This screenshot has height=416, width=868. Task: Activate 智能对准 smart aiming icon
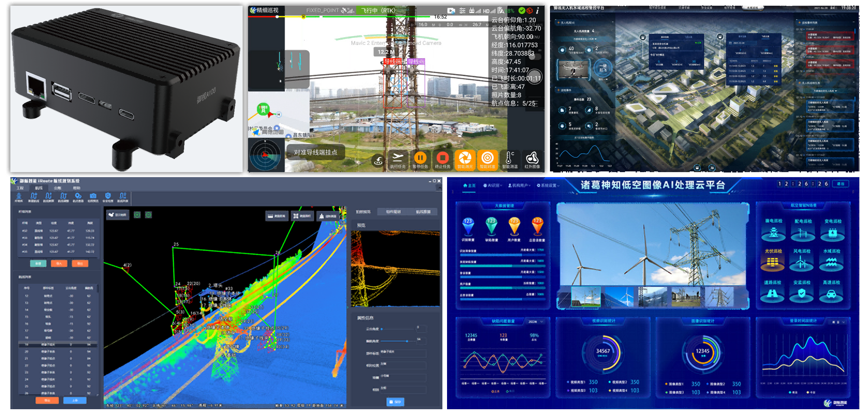(487, 160)
